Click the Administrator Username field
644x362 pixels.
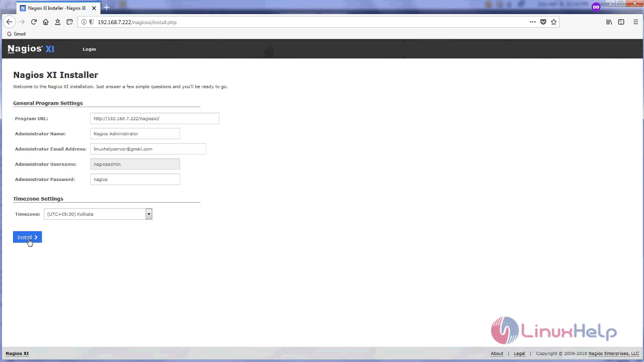(x=135, y=164)
